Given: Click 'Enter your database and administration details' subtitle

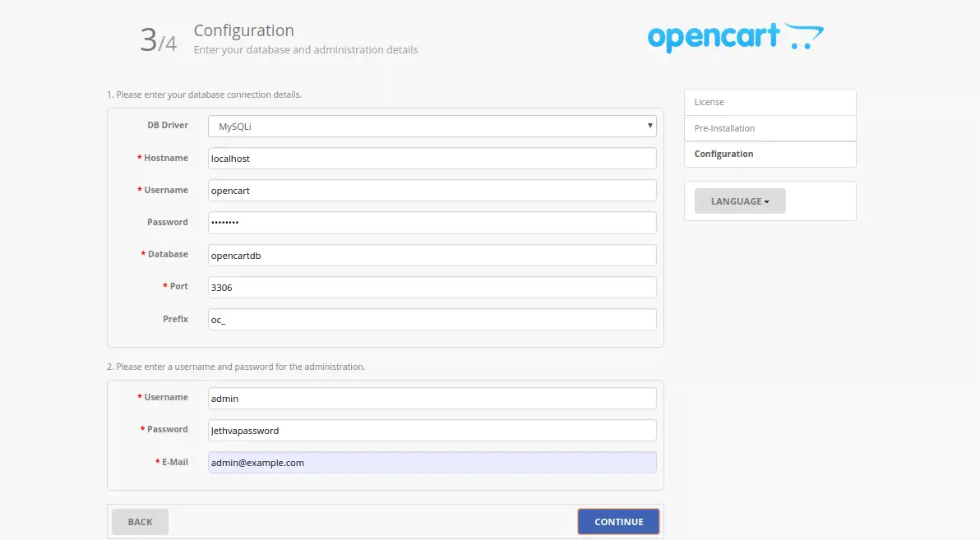Looking at the screenshot, I should (306, 49).
